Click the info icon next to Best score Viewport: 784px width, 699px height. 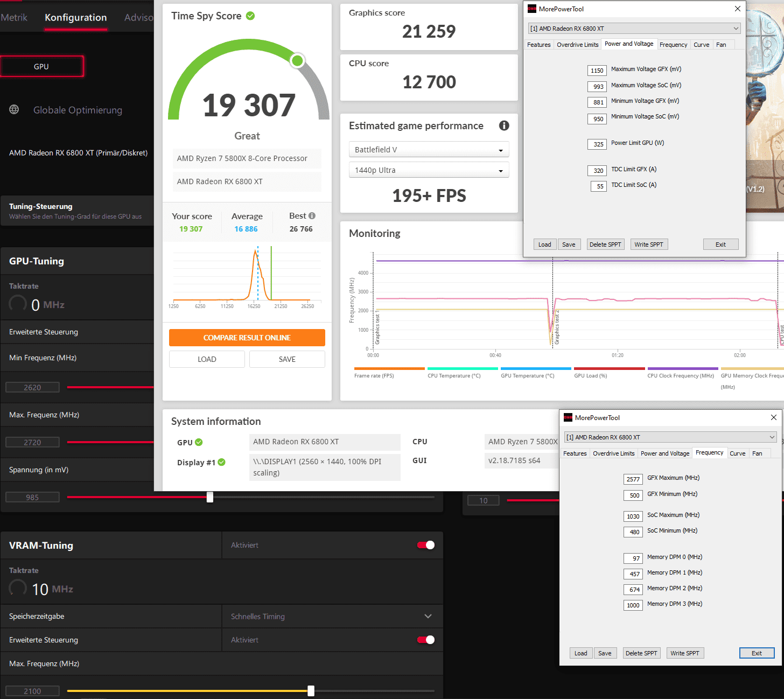point(312,215)
